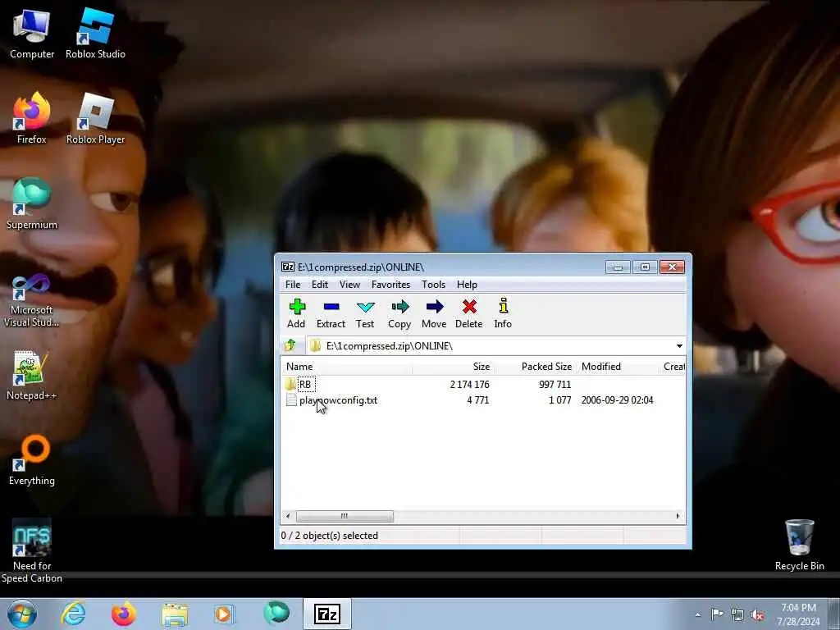The width and height of the screenshot is (840, 630).
Task: Close the 7-Zip window
Action: point(673,267)
